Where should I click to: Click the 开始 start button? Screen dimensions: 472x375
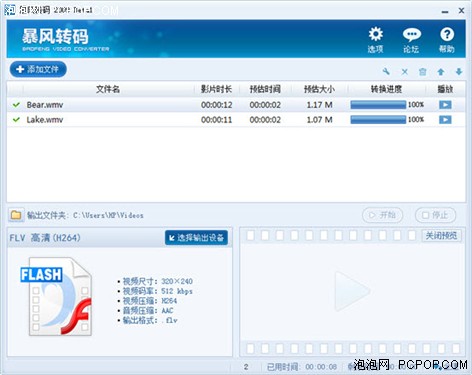(383, 215)
